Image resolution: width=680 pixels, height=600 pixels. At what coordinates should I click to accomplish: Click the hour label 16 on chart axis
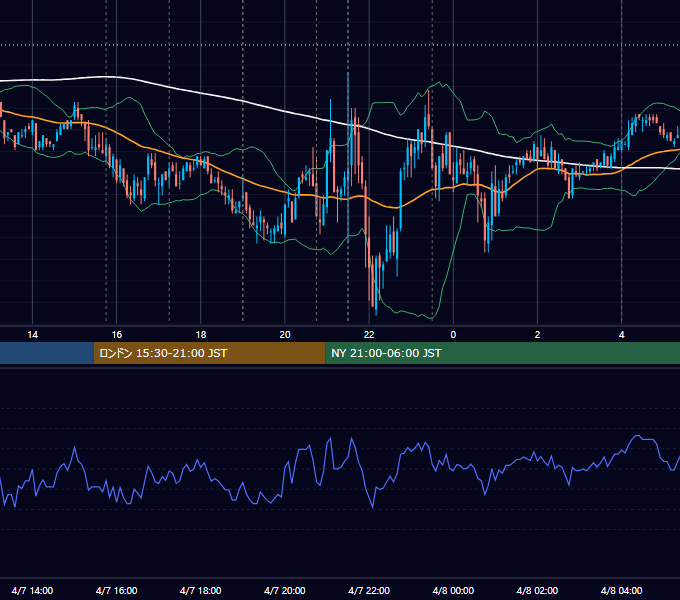pyautogui.click(x=117, y=335)
